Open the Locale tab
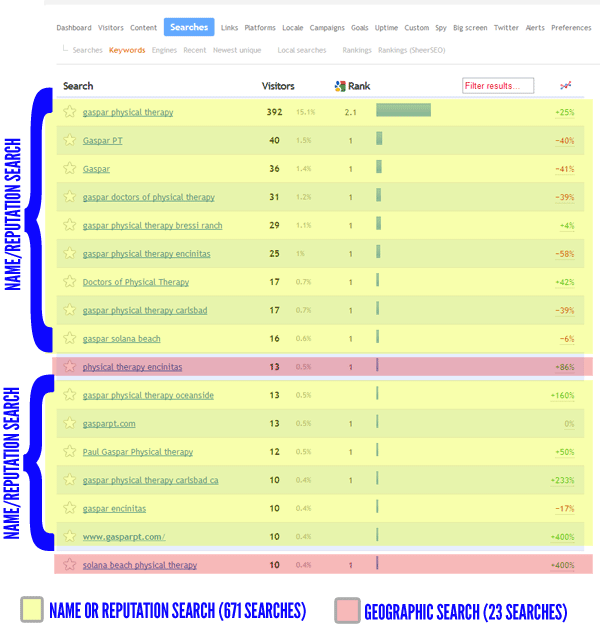The width and height of the screenshot is (600, 626). pos(293,28)
